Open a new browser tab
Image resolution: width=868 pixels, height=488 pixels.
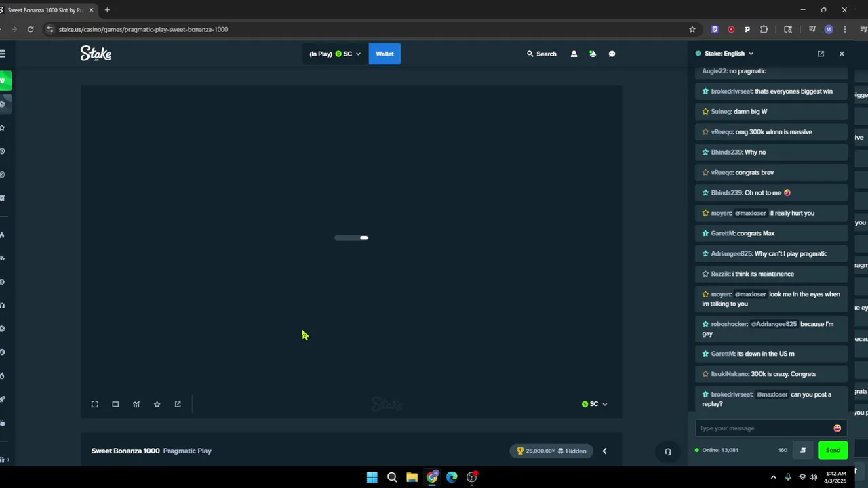click(x=107, y=10)
